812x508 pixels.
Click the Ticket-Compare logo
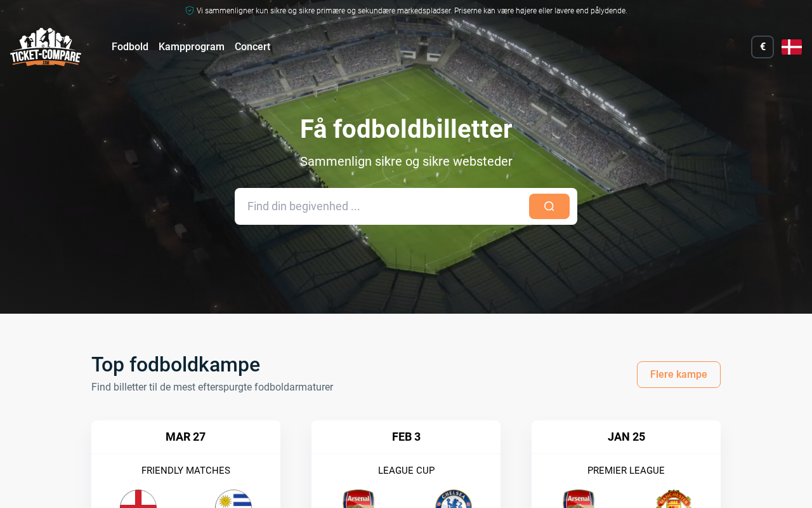point(46,46)
